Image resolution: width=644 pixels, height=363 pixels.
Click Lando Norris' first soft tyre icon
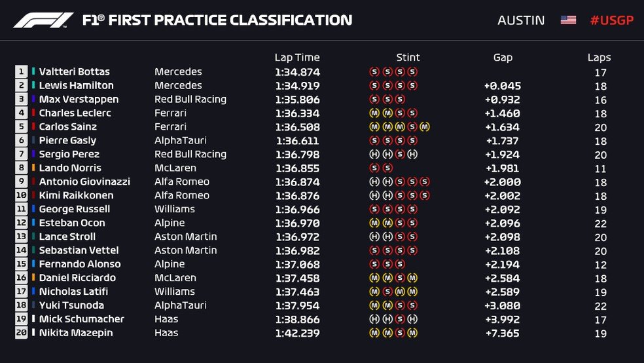click(374, 168)
